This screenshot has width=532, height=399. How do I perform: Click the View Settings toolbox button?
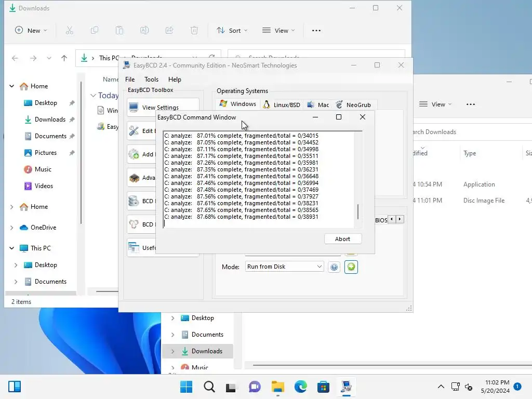tap(163, 107)
